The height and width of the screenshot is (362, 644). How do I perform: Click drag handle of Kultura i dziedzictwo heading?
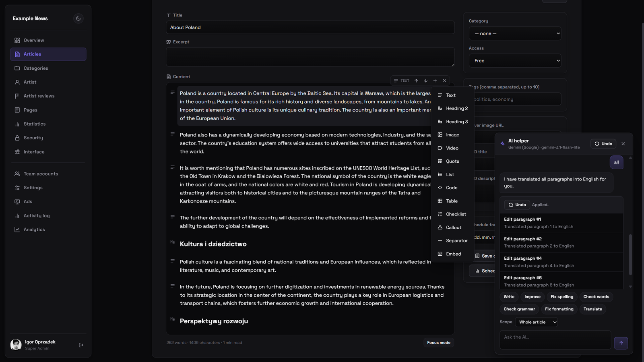tap(172, 242)
